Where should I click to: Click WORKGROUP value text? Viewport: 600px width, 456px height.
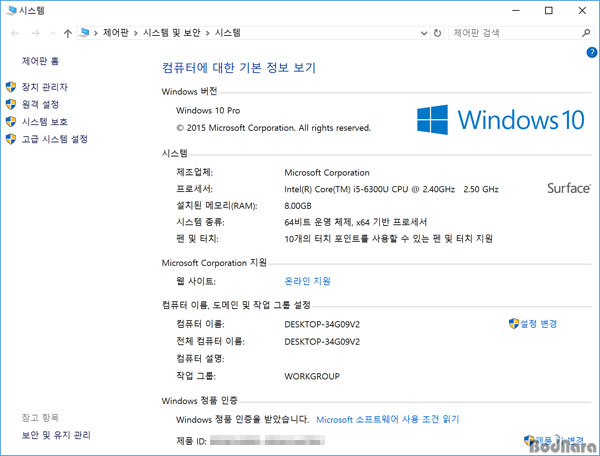(312, 376)
